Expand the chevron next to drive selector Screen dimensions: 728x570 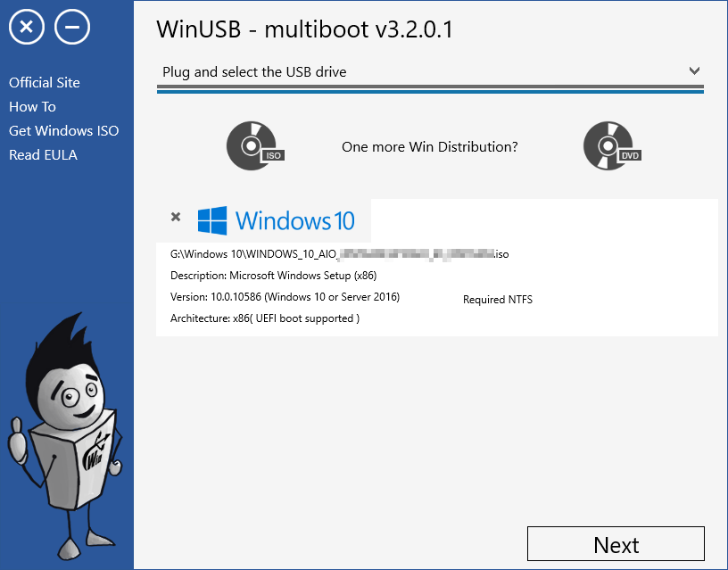coord(694,70)
